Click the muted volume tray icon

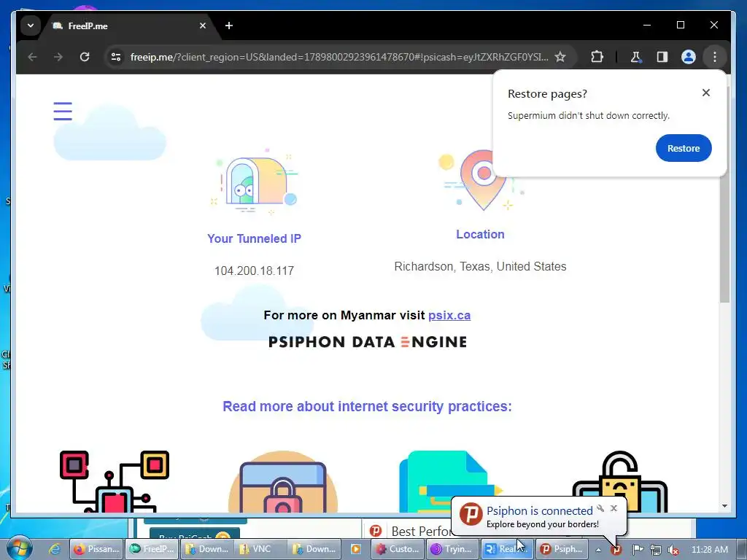click(673, 550)
